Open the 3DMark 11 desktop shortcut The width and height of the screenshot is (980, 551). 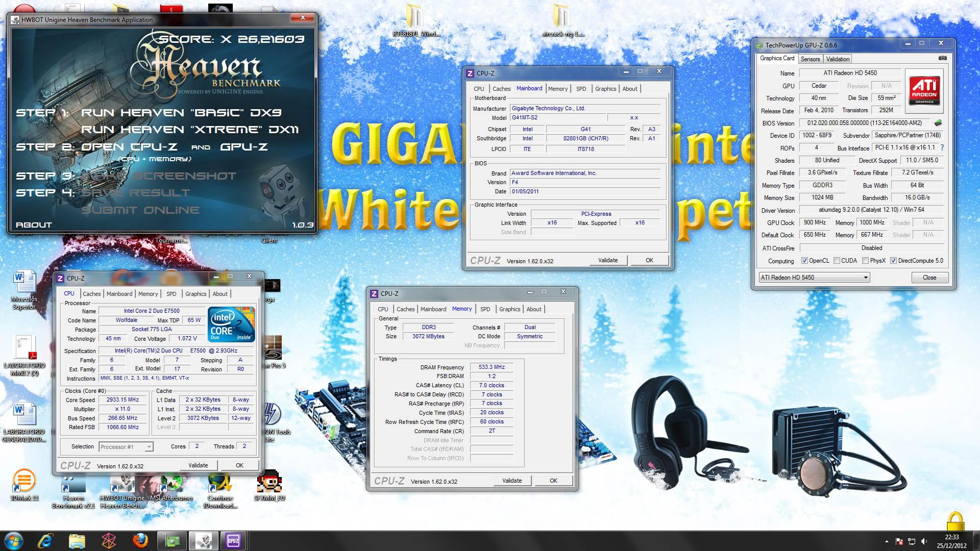pos(24,485)
